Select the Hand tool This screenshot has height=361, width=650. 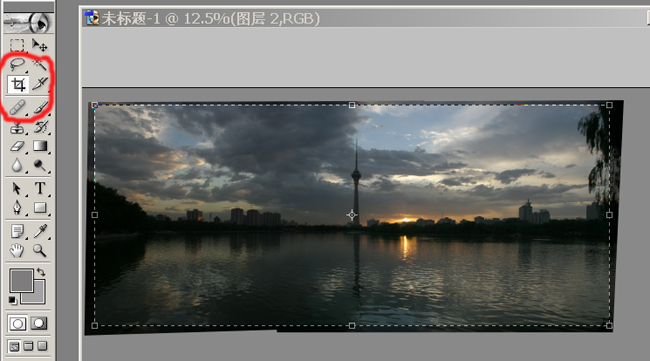17,250
